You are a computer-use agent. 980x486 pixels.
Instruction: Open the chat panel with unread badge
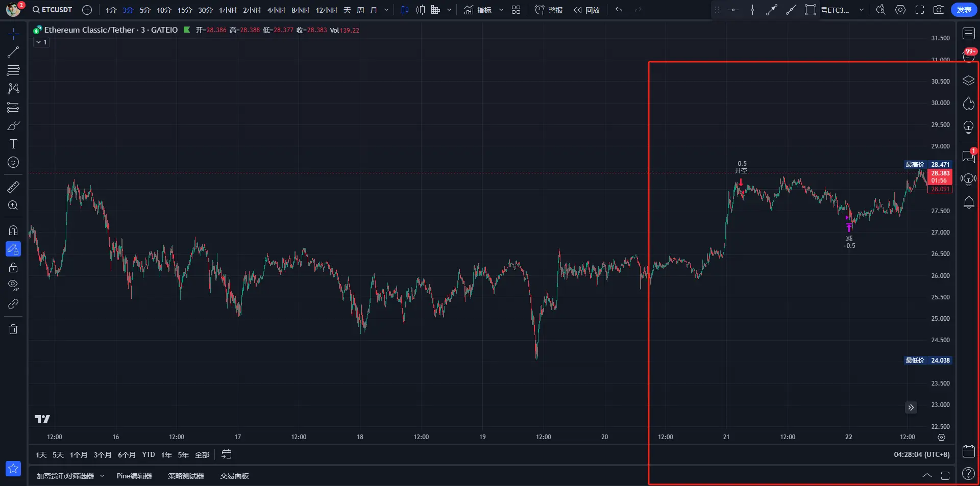click(x=968, y=156)
